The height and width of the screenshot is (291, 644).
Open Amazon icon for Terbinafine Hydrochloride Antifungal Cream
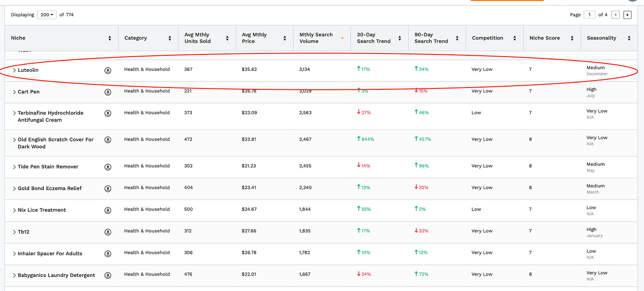click(x=107, y=113)
